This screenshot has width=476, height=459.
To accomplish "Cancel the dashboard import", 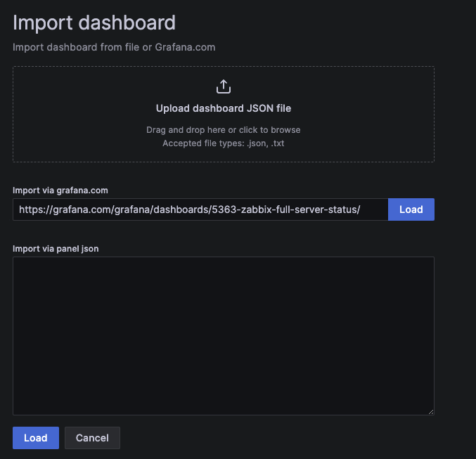I will tap(92, 438).
